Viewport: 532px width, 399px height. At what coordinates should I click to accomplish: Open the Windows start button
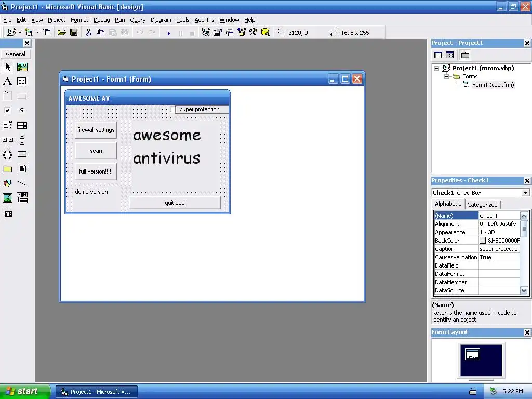24,391
